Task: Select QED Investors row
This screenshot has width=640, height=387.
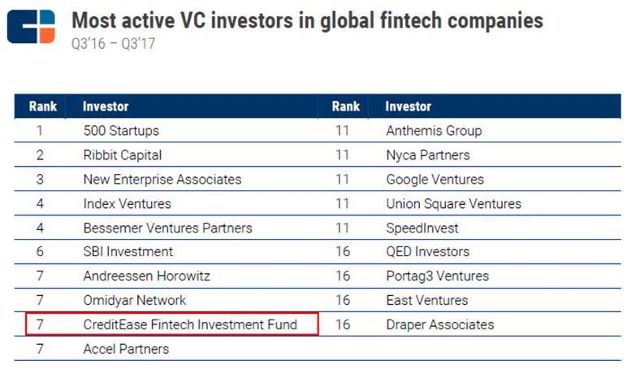Action: coord(469,251)
